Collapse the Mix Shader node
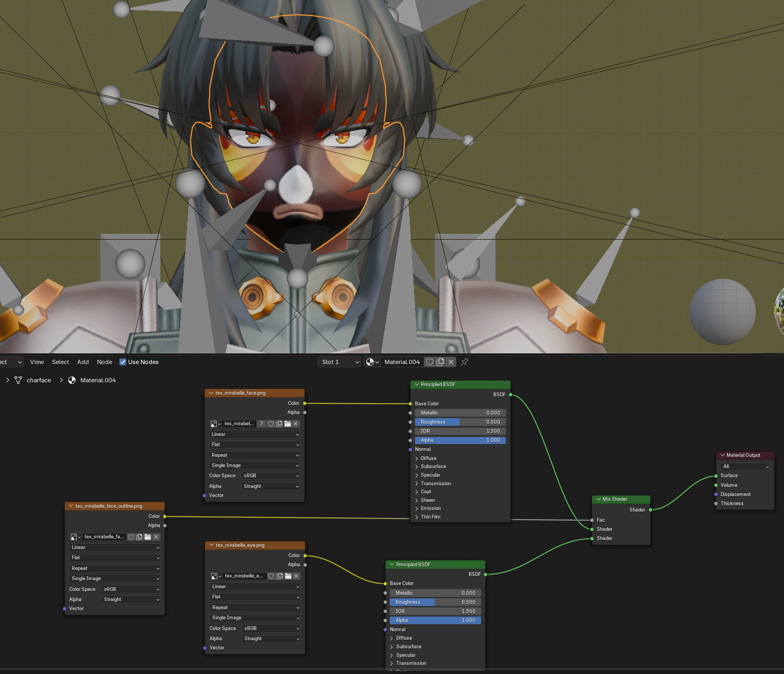The image size is (784, 674). click(598, 499)
